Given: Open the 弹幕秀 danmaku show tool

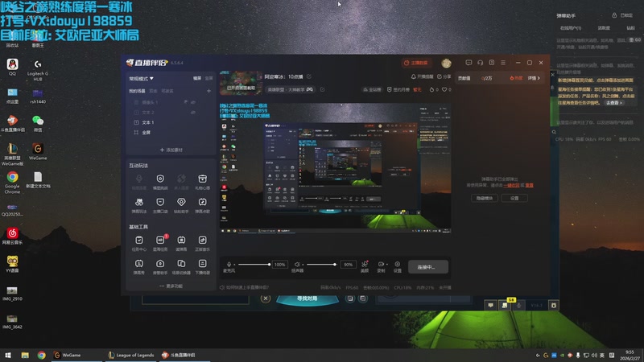Looking at the screenshot, I should click(x=139, y=266).
